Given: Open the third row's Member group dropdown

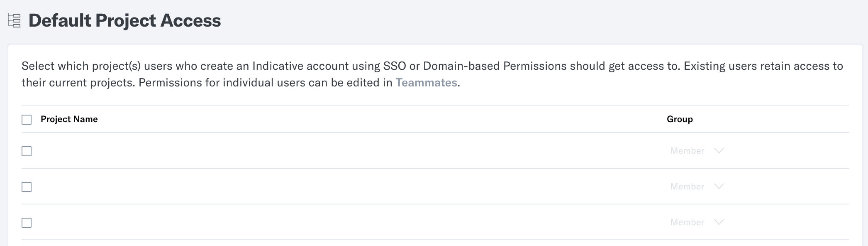Looking at the screenshot, I should 697,222.
